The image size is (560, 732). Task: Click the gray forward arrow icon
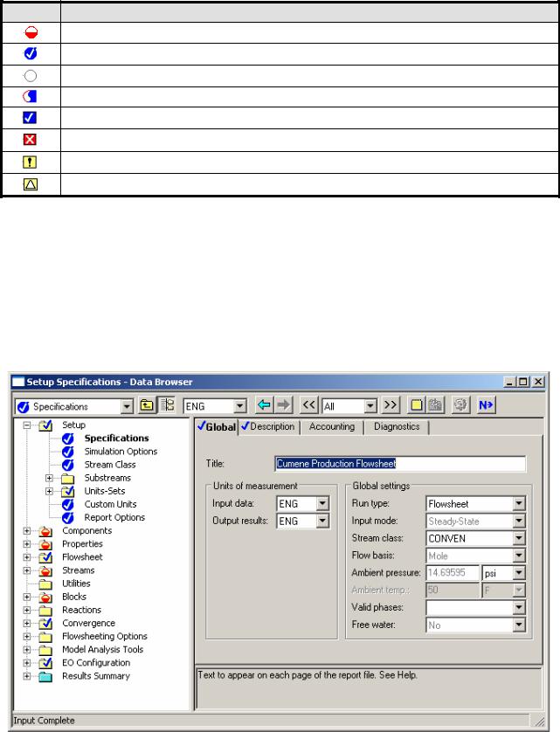[284, 404]
